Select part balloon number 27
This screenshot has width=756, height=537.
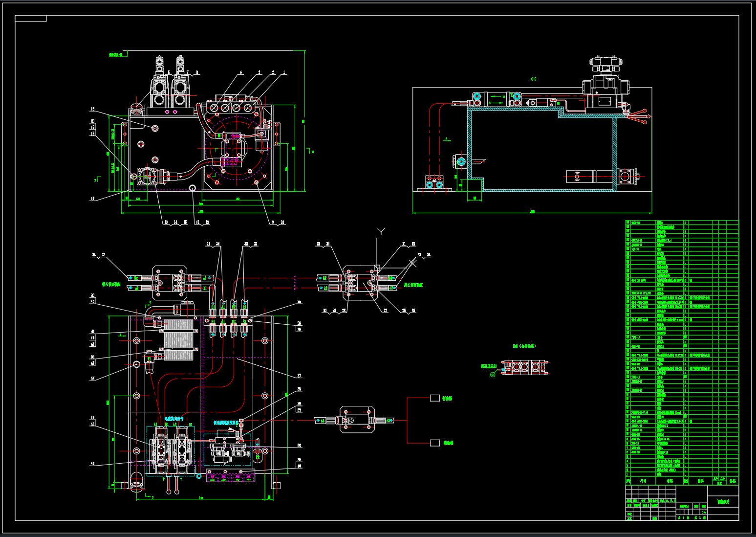pyautogui.click(x=385, y=311)
